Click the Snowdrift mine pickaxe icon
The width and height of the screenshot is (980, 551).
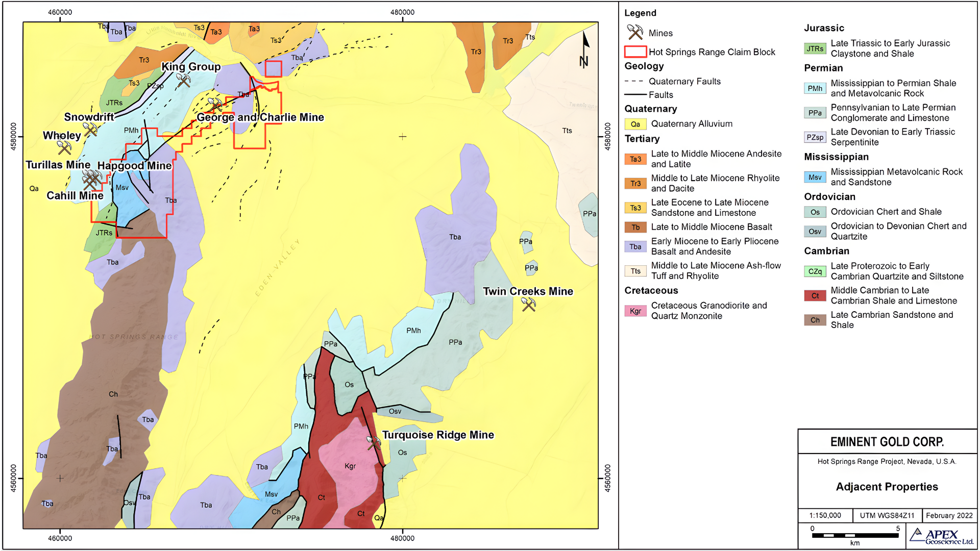90,130
